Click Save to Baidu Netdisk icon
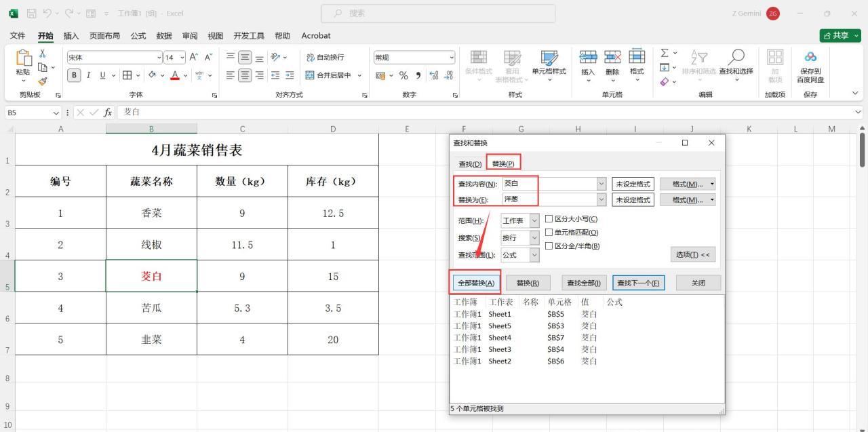The width and height of the screenshot is (868, 432). (x=810, y=66)
